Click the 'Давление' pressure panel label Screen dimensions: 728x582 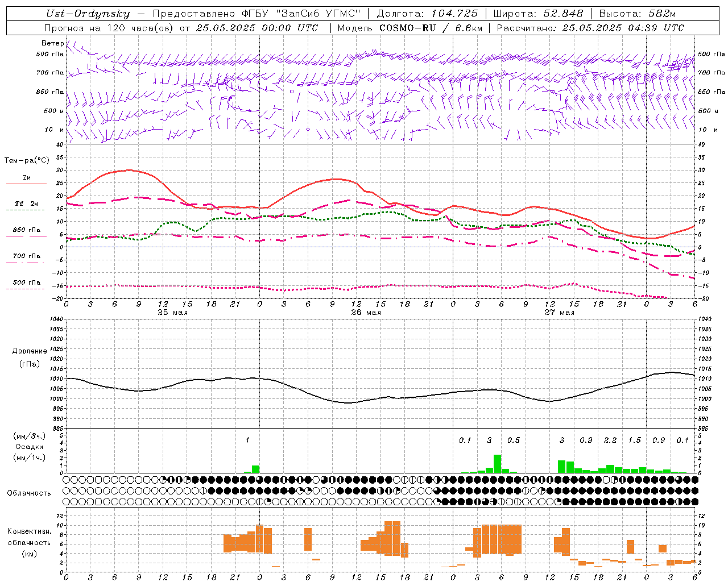[30, 351]
